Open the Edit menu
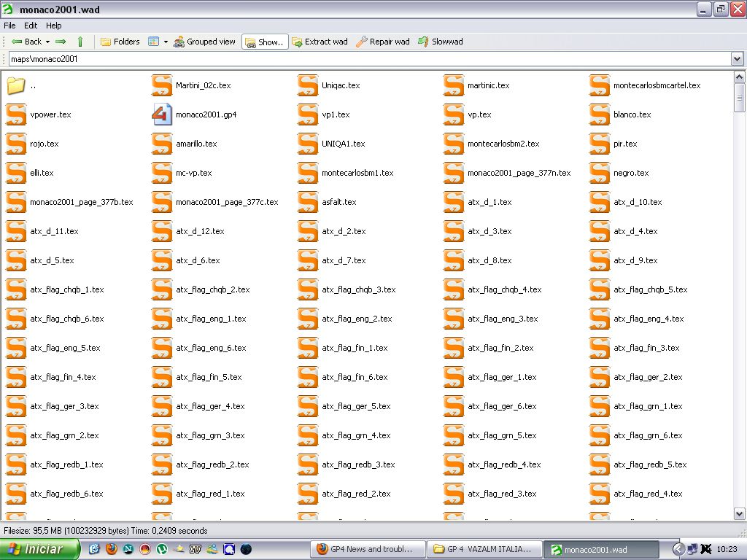 click(31, 26)
